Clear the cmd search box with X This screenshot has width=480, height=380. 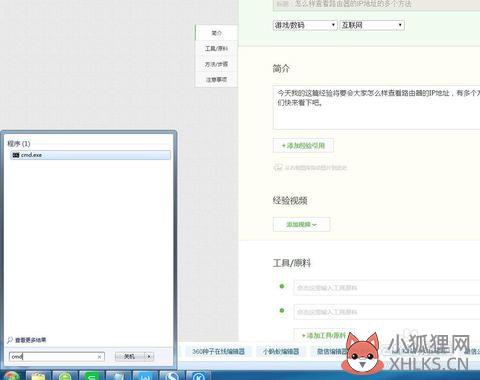point(99,357)
